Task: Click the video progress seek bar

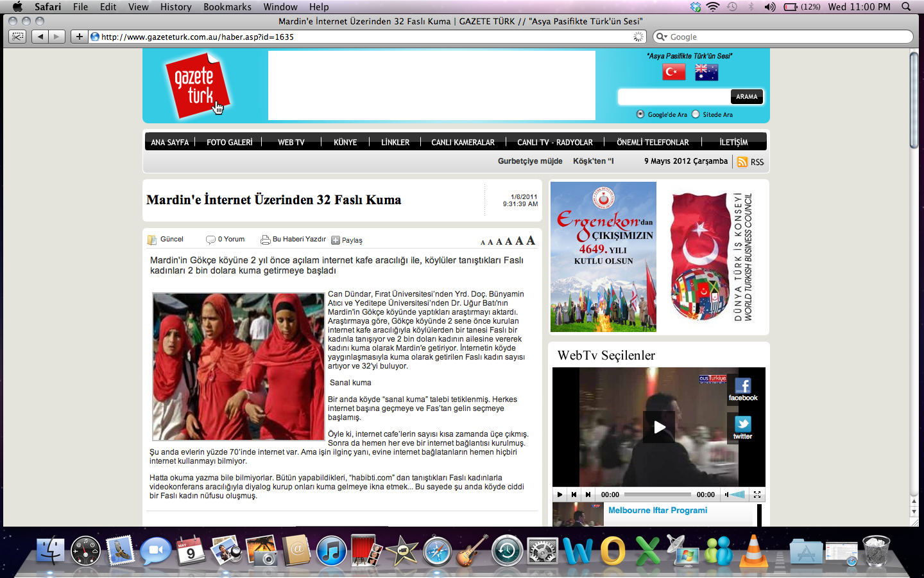Action: point(657,495)
